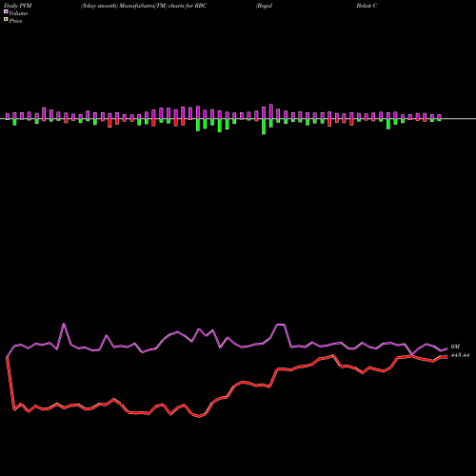Image resolution: width=476 pixels, height=476 pixels.
Task: Click the 0M volume axis label
Action: (x=455, y=347)
